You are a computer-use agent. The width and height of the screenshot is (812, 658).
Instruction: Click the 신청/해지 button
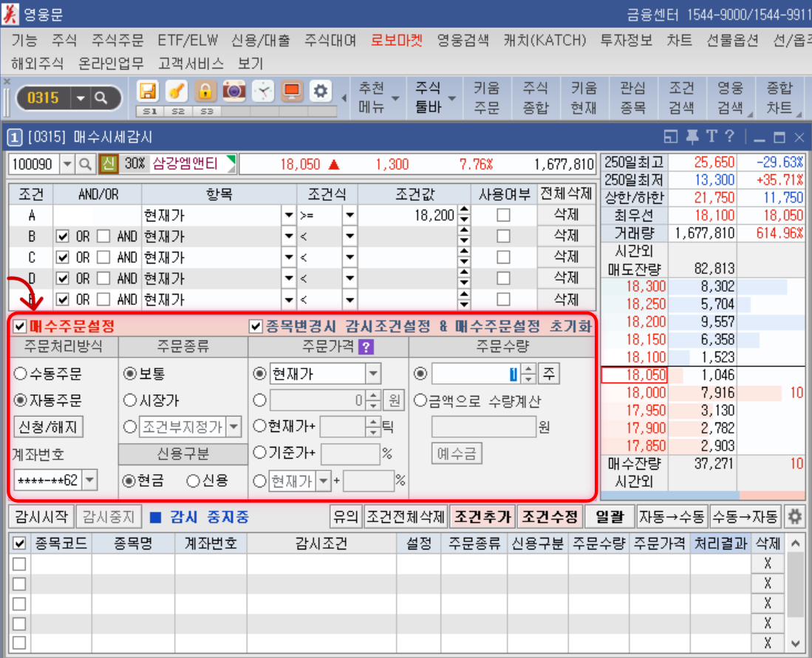(48, 427)
